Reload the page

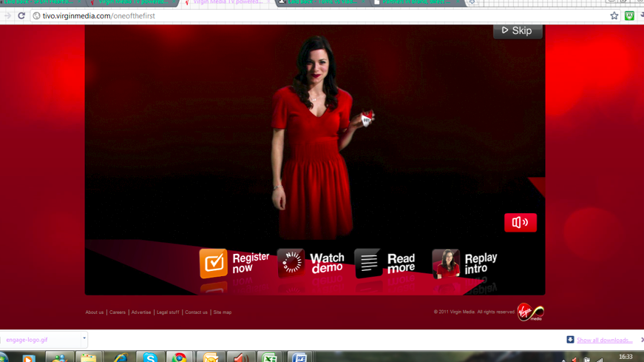click(x=21, y=16)
